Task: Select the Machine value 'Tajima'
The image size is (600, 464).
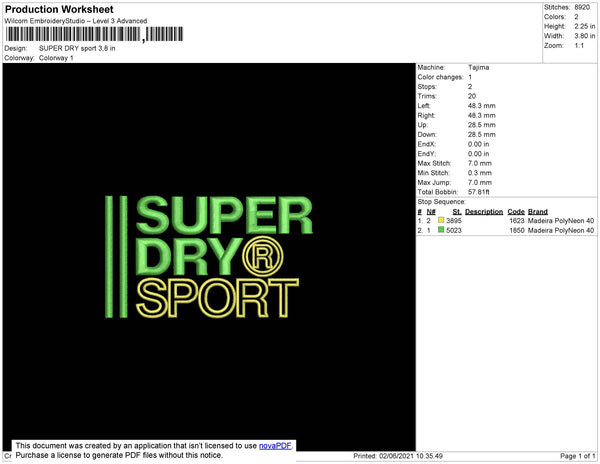Action: coord(478,67)
